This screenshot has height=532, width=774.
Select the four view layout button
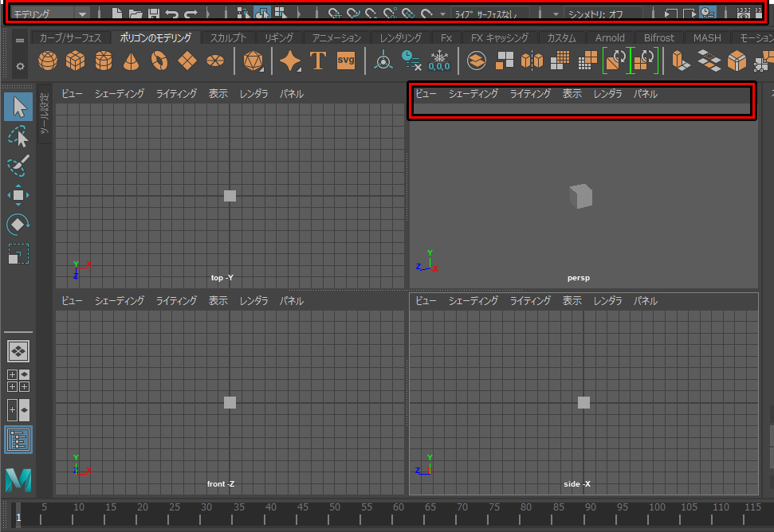coord(18,381)
